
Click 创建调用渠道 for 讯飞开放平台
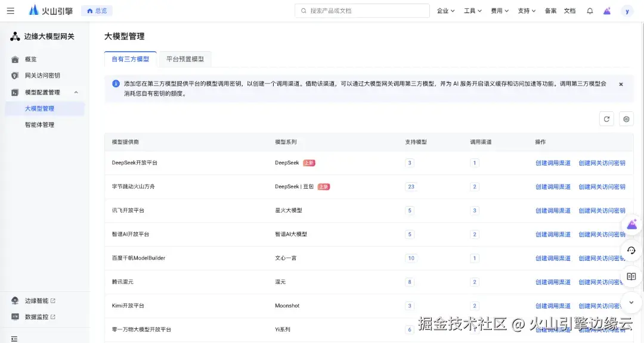click(553, 210)
